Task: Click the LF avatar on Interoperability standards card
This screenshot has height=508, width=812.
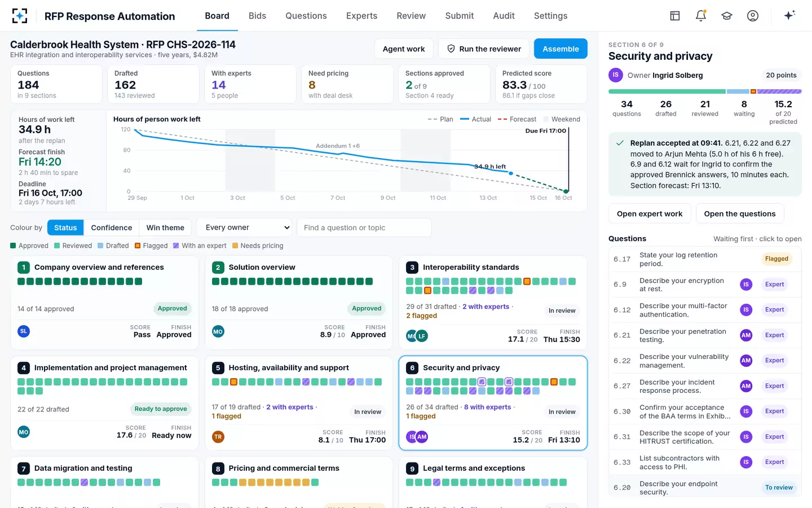Action: [422, 336]
